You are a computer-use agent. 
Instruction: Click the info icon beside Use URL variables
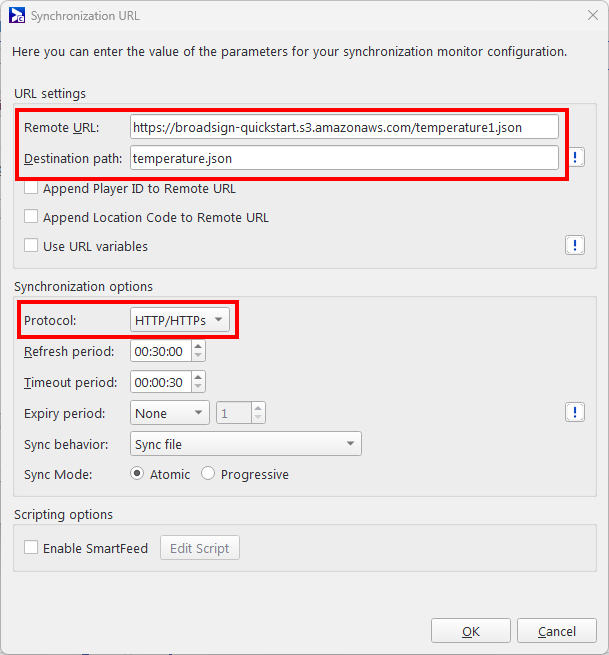click(x=575, y=245)
